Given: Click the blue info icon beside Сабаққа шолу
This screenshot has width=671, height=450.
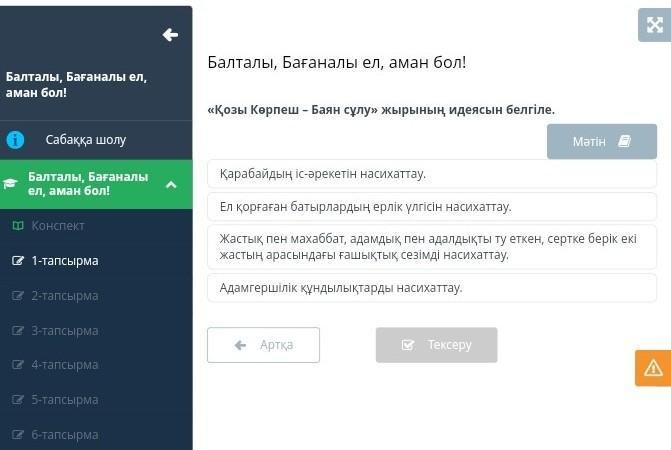Looking at the screenshot, I should (x=15, y=140).
